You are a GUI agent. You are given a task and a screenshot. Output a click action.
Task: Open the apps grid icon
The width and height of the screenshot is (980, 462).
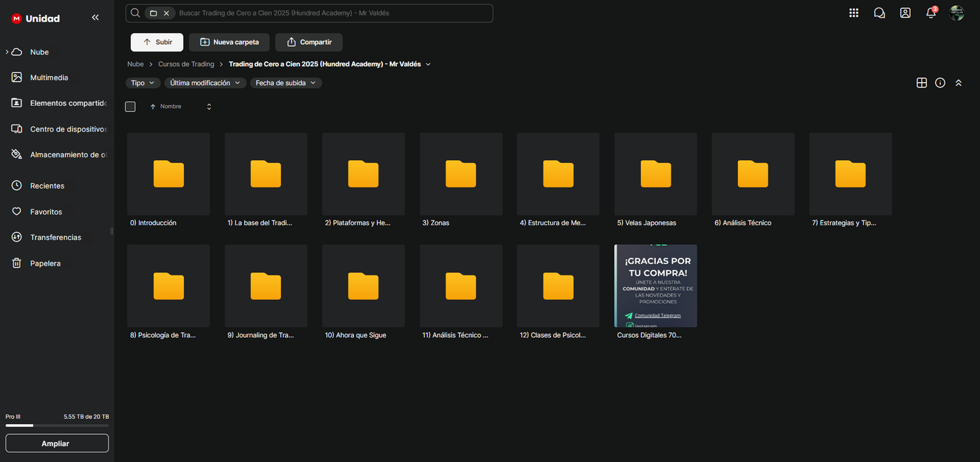[x=854, y=13]
